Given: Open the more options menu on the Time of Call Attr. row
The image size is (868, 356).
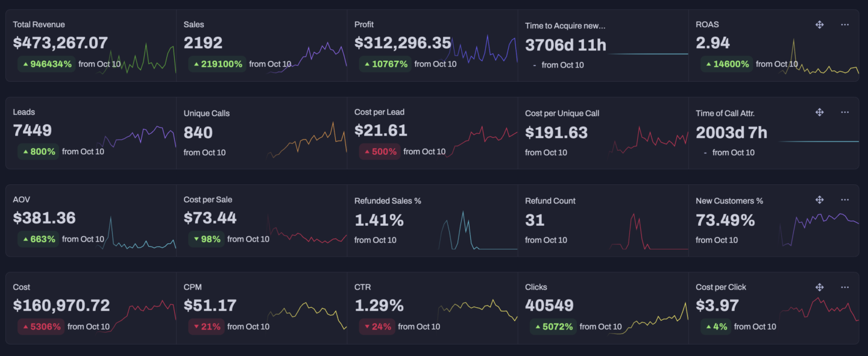Looking at the screenshot, I should [844, 112].
